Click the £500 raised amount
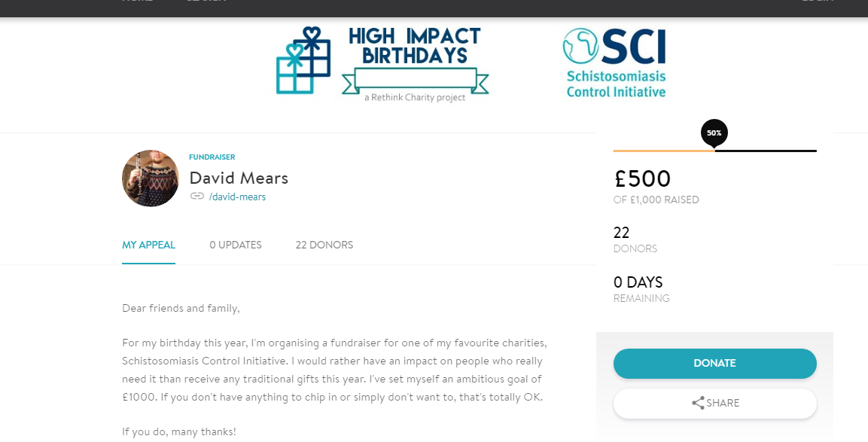Screen dimensions: 868x442 [x=642, y=179]
